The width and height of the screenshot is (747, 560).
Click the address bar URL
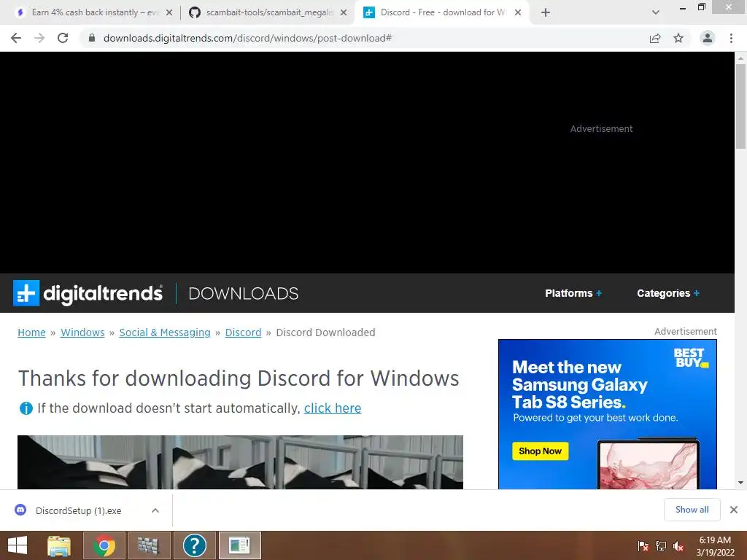point(247,38)
